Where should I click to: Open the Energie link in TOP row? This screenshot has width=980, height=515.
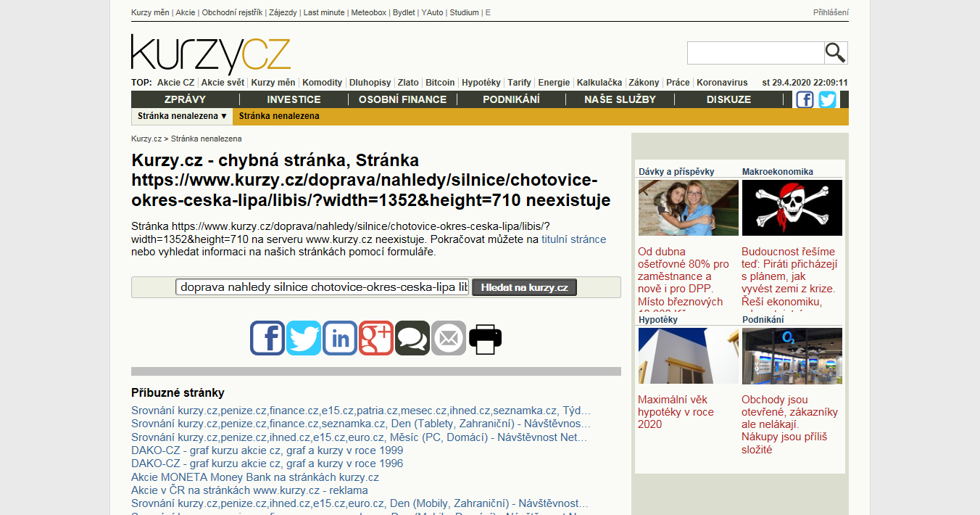click(x=554, y=83)
